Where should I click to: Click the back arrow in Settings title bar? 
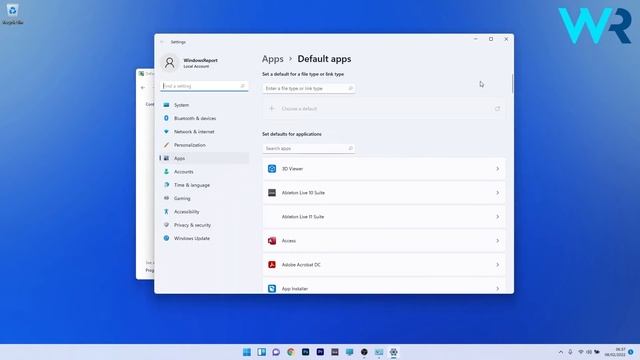pos(162,42)
